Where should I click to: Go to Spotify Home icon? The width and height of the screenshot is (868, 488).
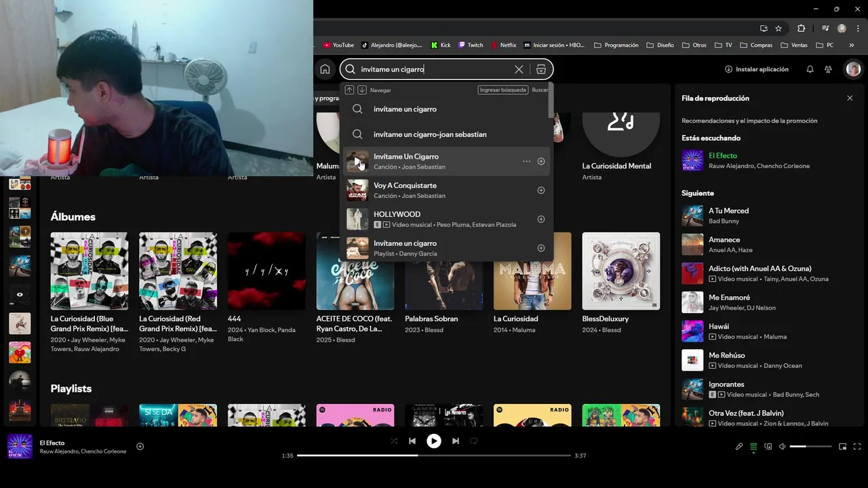click(x=325, y=69)
